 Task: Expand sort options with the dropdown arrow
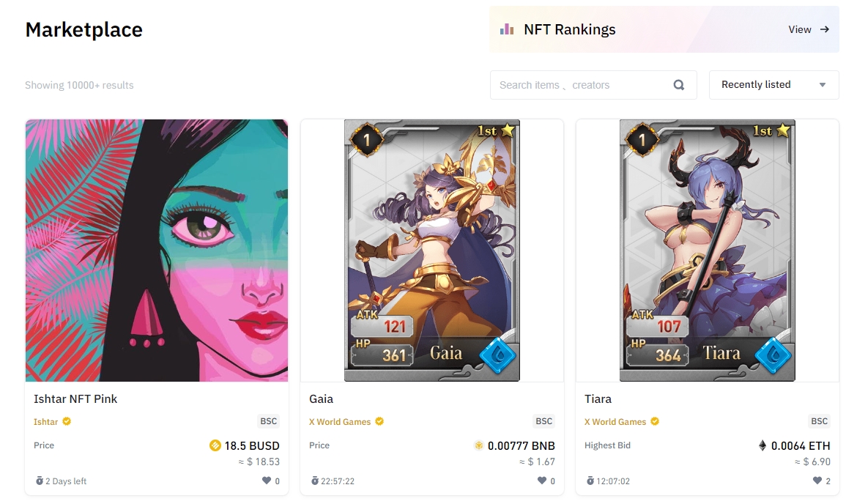[823, 85]
